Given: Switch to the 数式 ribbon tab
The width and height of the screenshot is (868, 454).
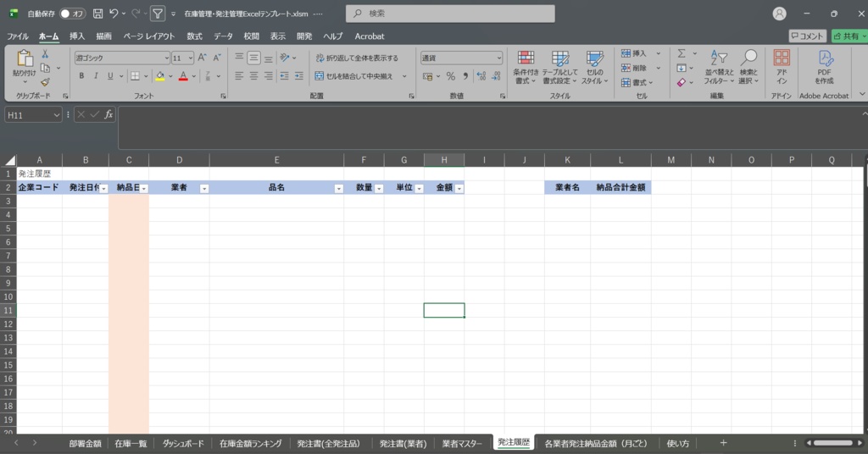Looking at the screenshot, I should click(x=194, y=36).
